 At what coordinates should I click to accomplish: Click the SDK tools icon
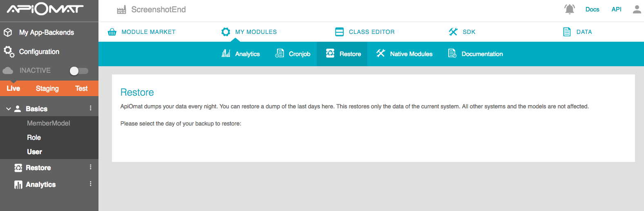pos(453,32)
